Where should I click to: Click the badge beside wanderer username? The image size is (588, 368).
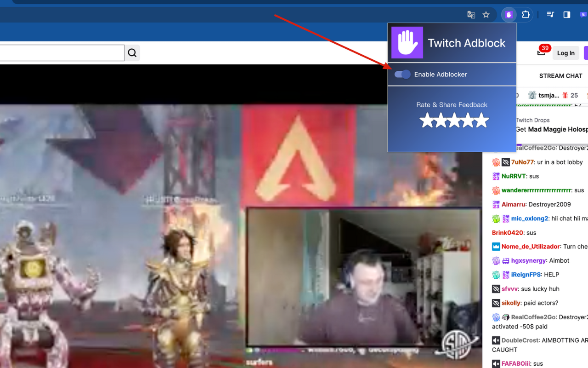click(x=496, y=190)
